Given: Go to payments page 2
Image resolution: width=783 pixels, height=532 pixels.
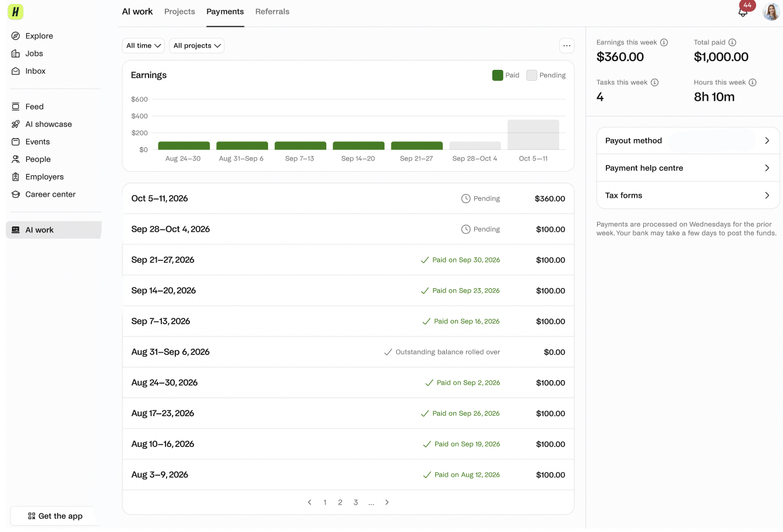Looking at the screenshot, I should point(340,502).
